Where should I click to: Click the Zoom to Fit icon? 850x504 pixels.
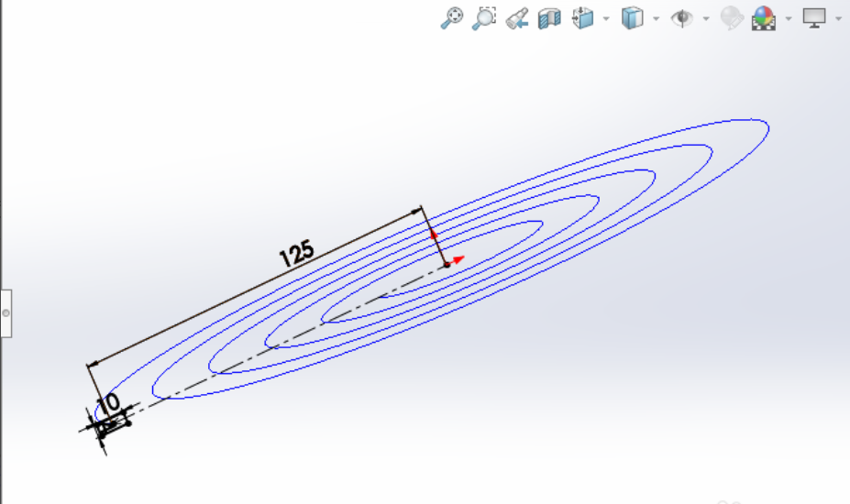click(451, 18)
